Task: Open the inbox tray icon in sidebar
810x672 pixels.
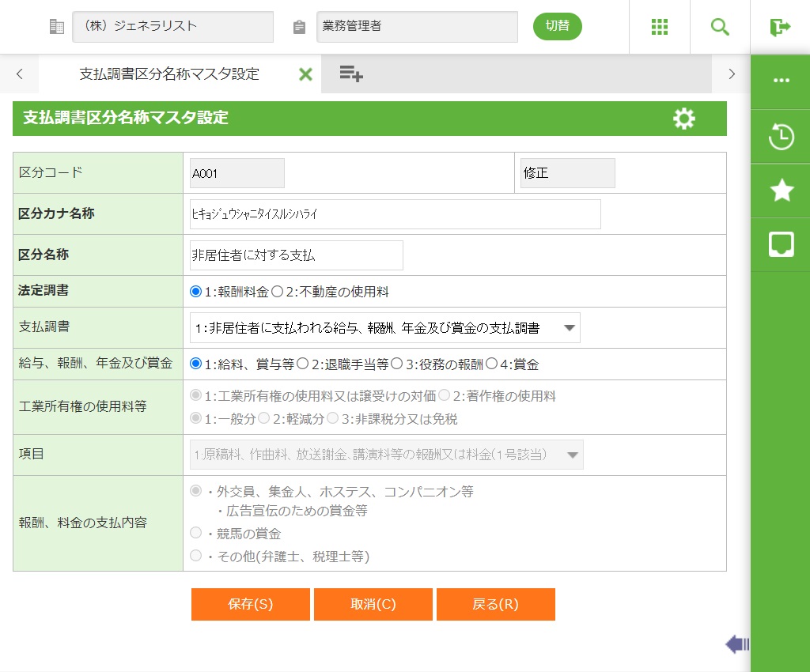Action: tap(781, 244)
